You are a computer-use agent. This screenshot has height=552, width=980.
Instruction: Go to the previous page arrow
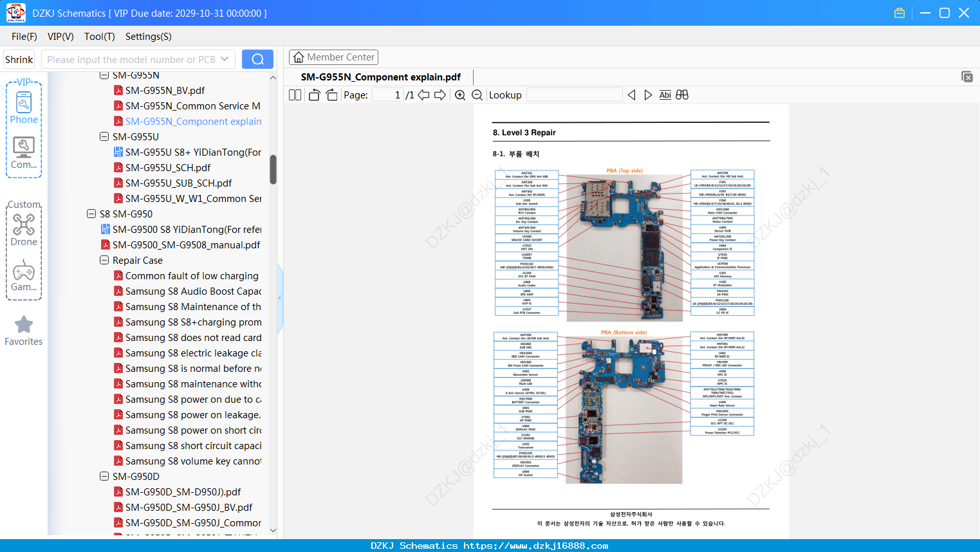423,95
